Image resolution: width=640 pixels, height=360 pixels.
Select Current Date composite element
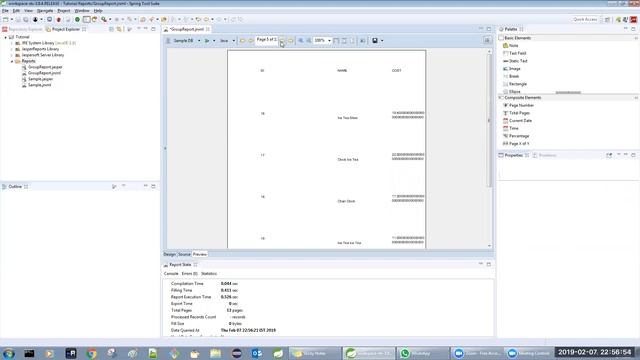click(517, 121)
